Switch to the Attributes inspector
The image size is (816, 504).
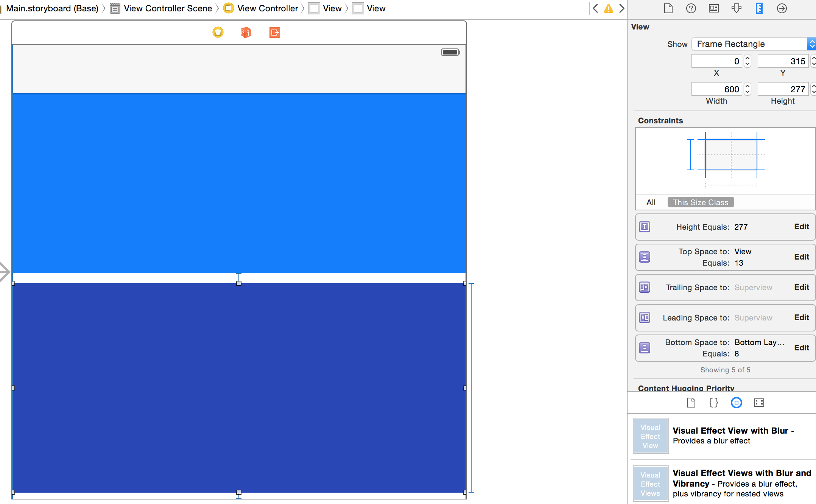click(x=736, y=8)
